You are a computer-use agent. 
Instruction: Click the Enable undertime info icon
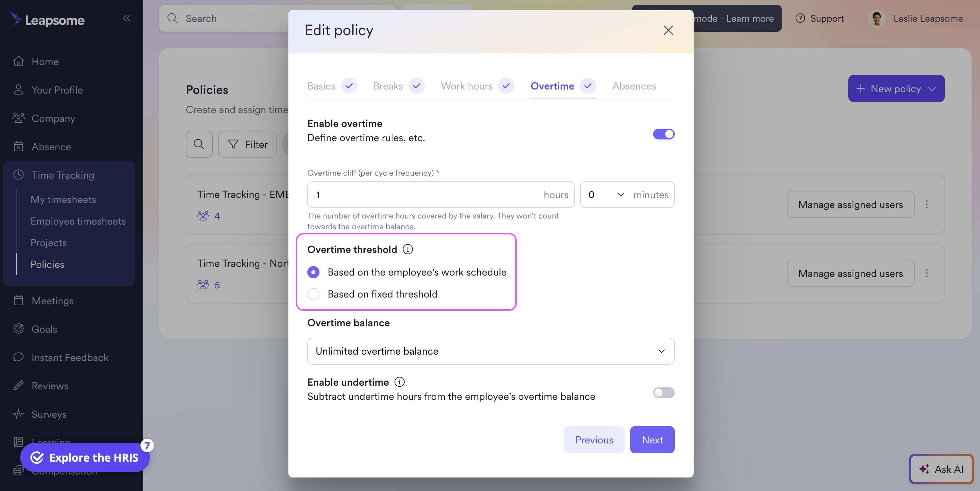(399, 382)
